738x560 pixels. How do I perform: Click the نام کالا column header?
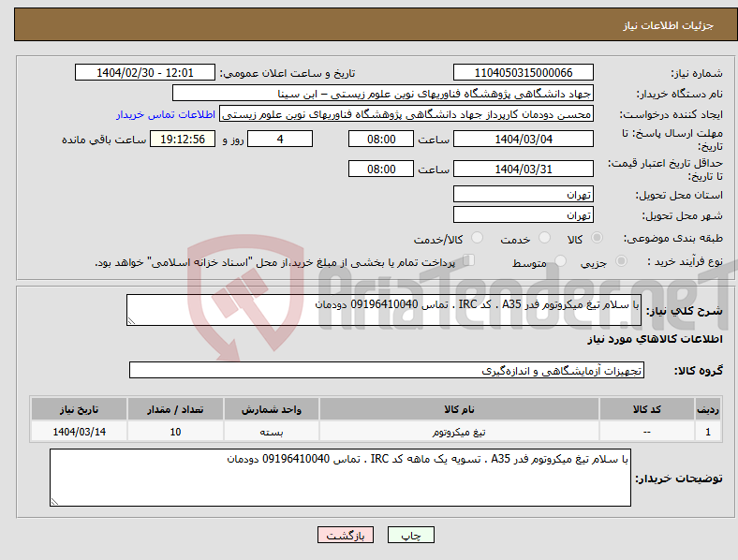click(459, 409)
